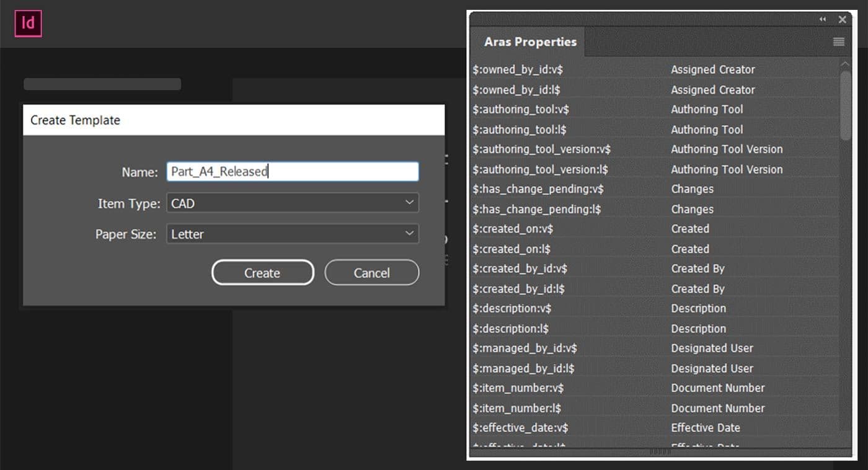Select the $:description:v$ property
The height and width of the screenshot is (470, 868).
(x=655, y=308)
